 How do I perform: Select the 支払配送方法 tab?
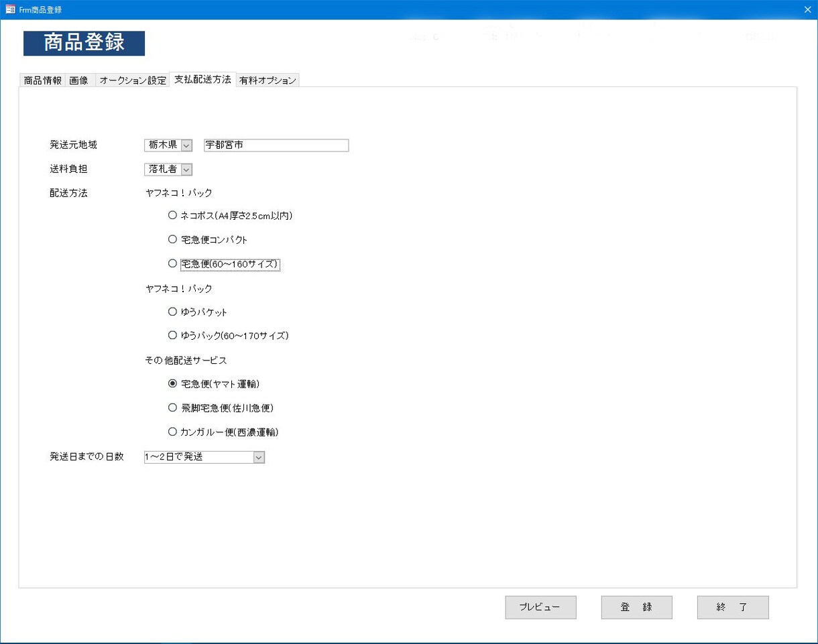tap(202, 79)
